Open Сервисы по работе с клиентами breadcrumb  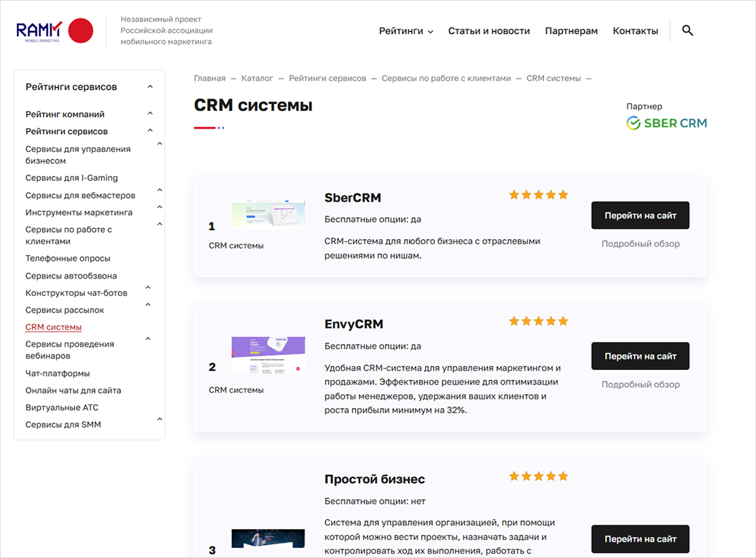446,78
